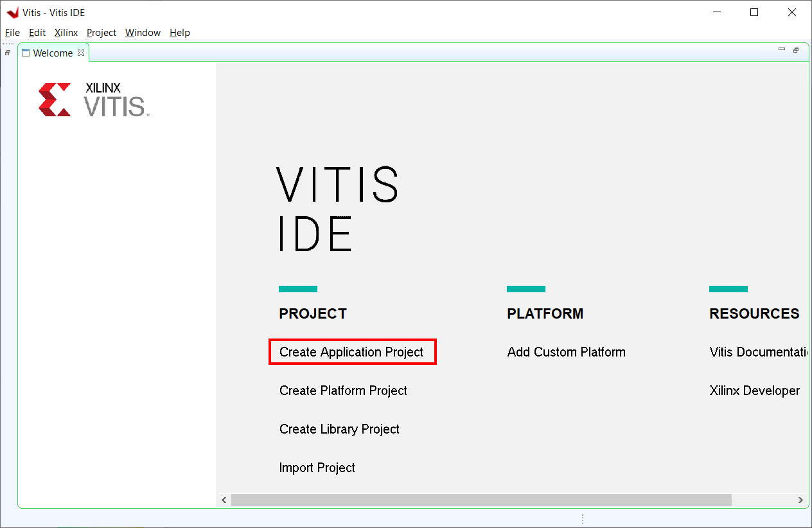
Task: Open the Project menu
Action: pyautogui.click(x=101, y=33)
